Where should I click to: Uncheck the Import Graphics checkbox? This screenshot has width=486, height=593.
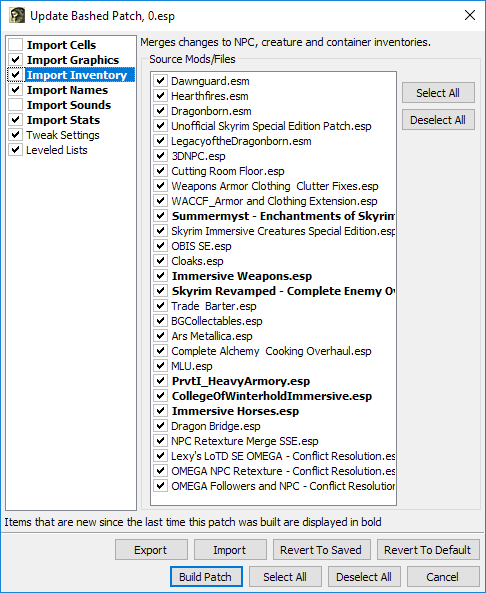(16, 60)
